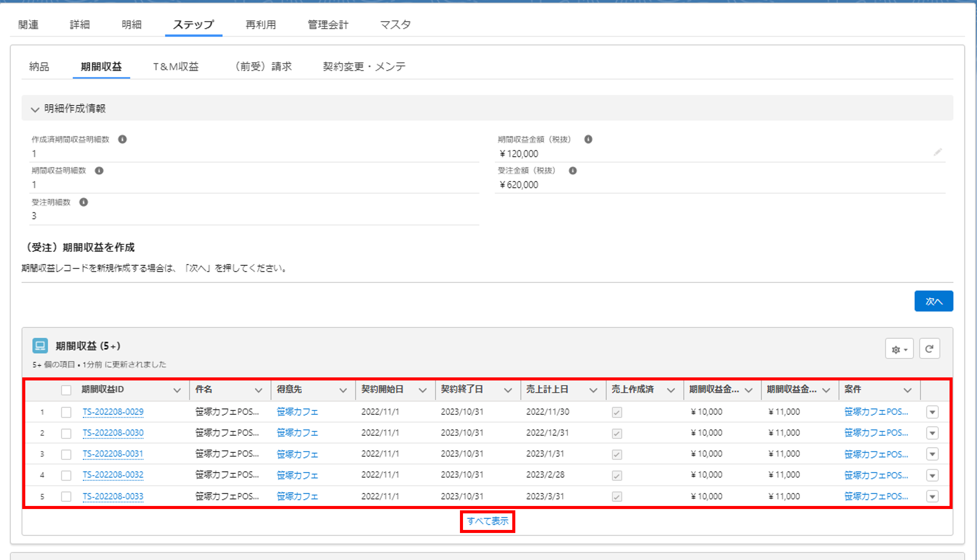Open row action menu for TS-202208-0033

click(x=932, y=496)
